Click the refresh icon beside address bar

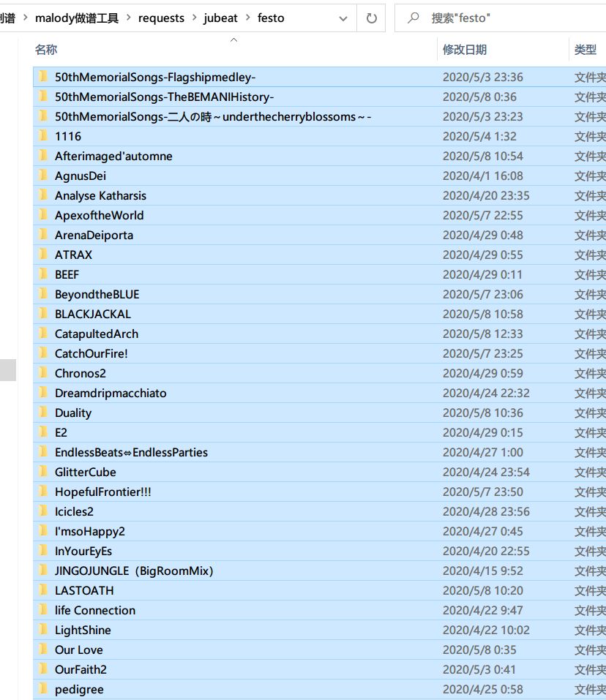point(371,18)
